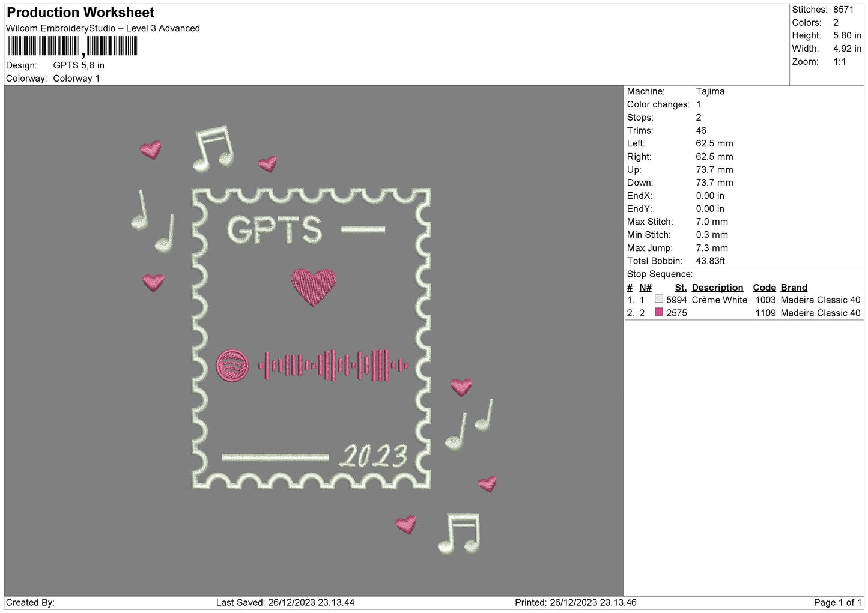Click the double music note at bottom right
868x613 pixels.
(460, 534)
